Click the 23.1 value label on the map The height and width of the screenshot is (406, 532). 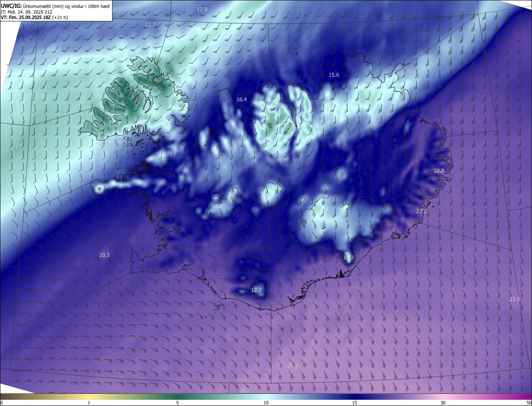[x=421, y=211]
